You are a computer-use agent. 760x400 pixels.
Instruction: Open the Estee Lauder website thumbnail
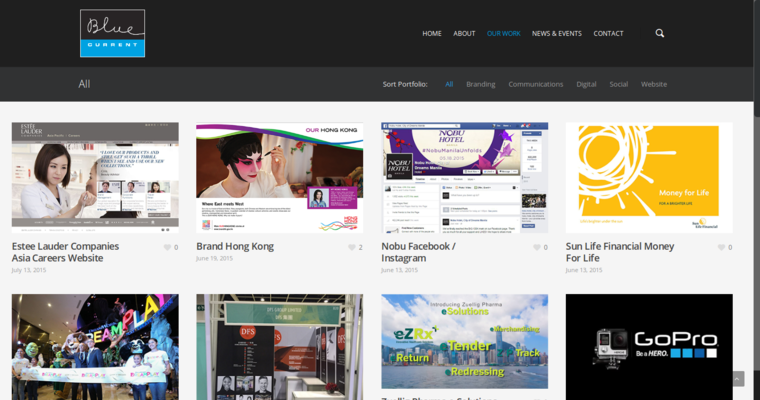pyautogui.click(x=95, y=177)
